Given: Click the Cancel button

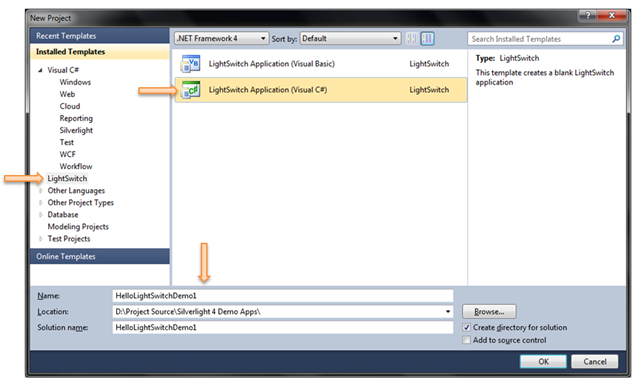Looking at the screenshot, I should (x=595, y=362).
